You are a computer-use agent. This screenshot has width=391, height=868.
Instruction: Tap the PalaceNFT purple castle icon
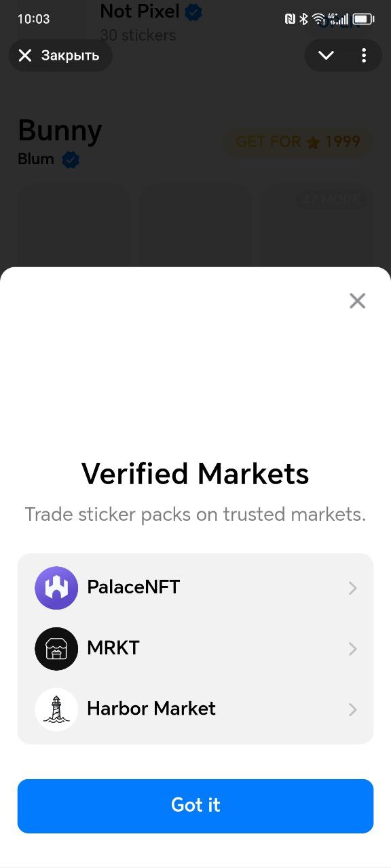(56, 588)
